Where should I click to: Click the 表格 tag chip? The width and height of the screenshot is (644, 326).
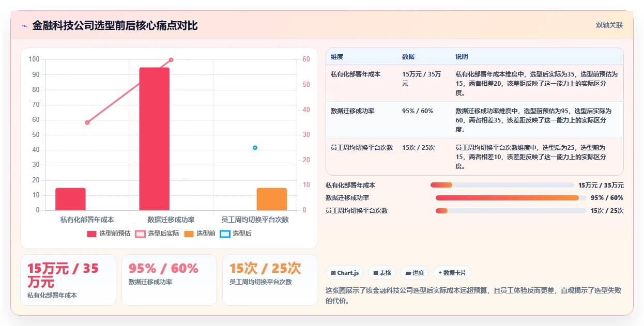[x=382, y=273]
